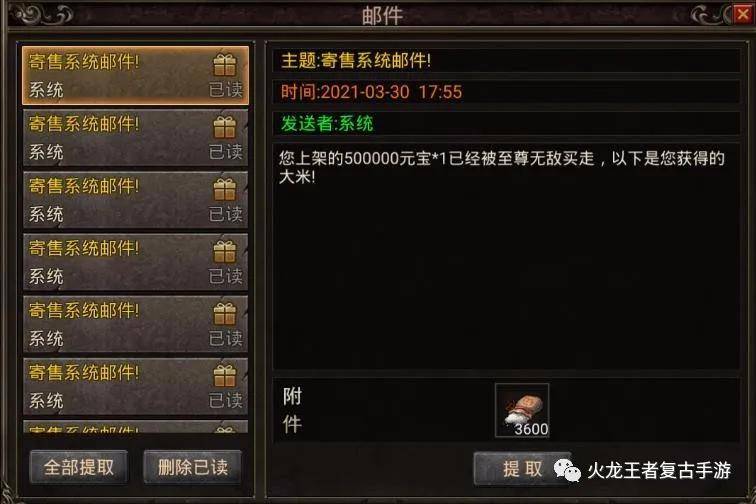
Task: Select the first 寄售系统邮件 entry
Action: click(x=135, y=76)
